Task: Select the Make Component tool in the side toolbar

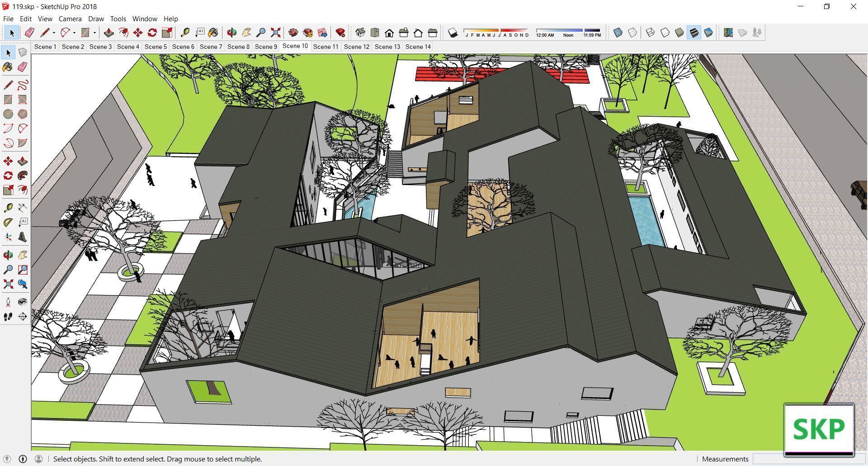Action: [x=23, y=52]
